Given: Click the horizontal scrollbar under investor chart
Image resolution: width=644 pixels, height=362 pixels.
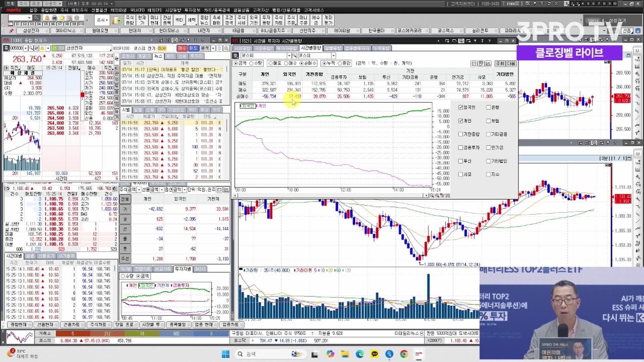Looking at the screenshot, I should tap(330, 195).
